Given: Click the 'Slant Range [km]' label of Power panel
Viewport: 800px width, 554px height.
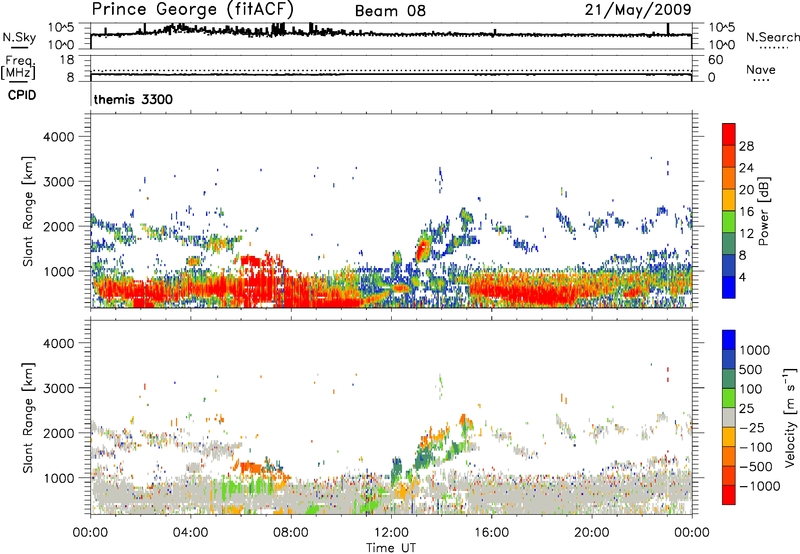Looking at the screenshot, I should [28, 211].
